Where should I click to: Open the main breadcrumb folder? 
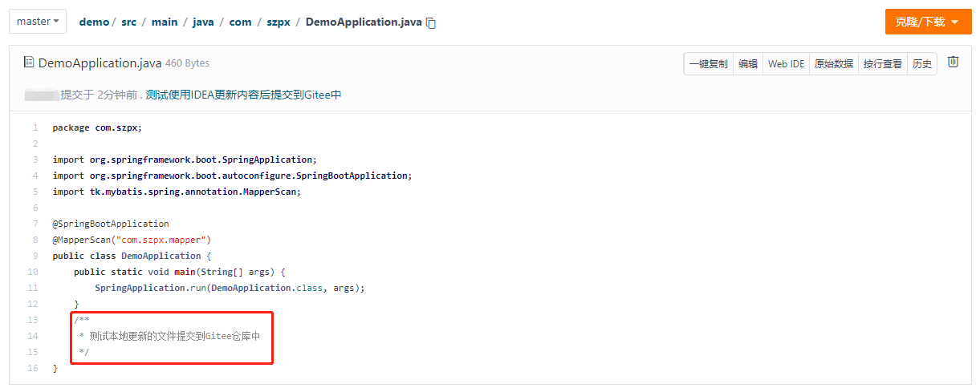point(165,22)
